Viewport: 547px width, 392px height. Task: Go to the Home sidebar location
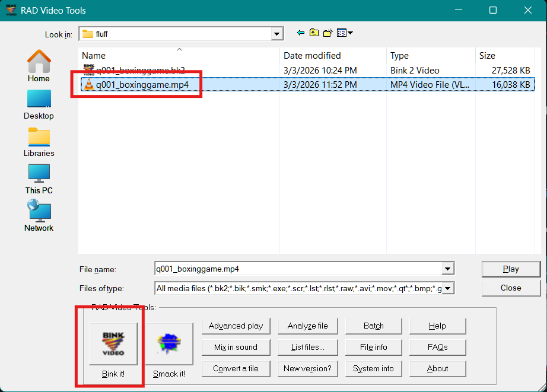39,66
